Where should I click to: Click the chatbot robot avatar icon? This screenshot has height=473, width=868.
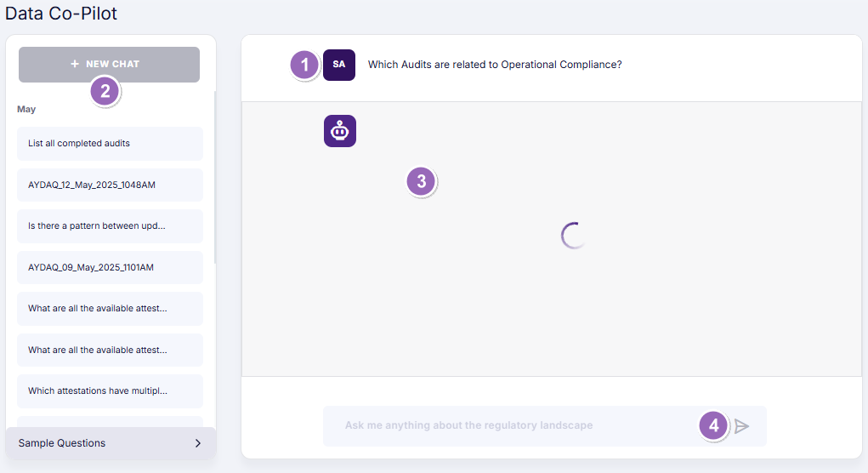[x=340, y=131]
